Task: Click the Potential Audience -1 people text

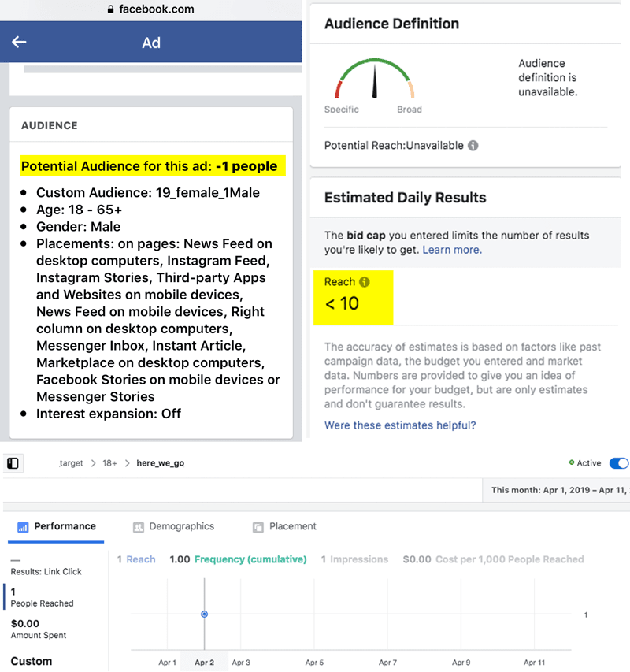Action: (153, 166)
